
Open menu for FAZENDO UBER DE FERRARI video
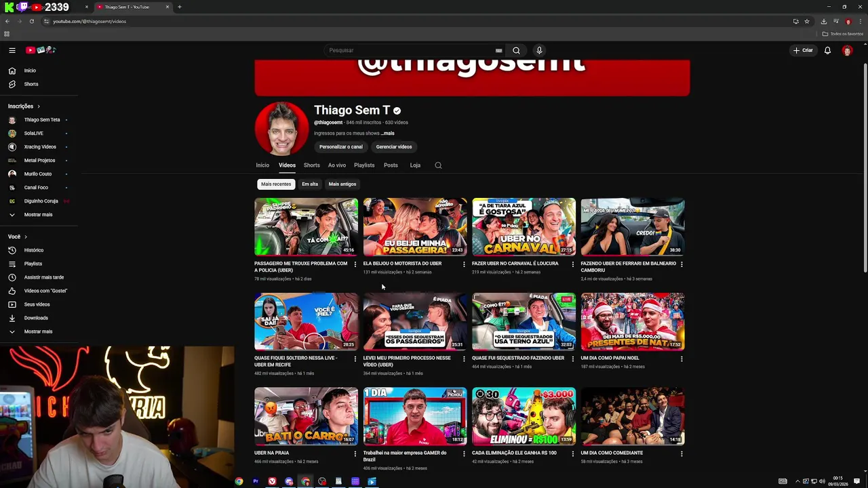pos(682,264)
